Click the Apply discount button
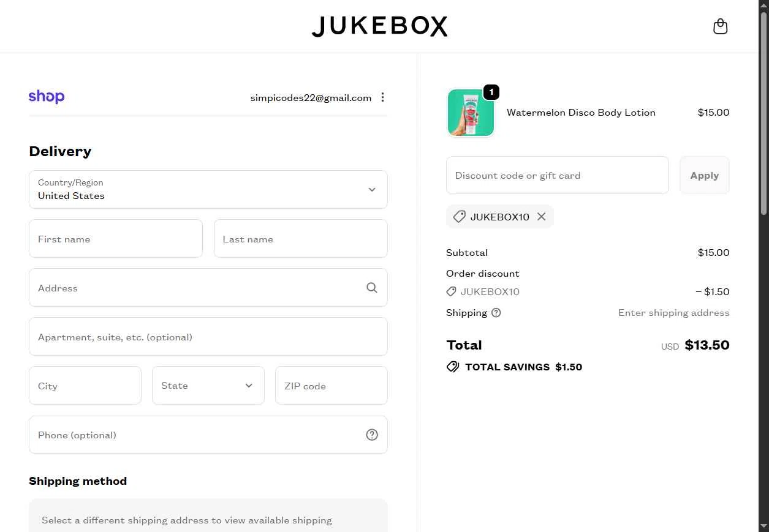This screenshot has width=769, height=532. pyautogui.click(x=705, y=175)
